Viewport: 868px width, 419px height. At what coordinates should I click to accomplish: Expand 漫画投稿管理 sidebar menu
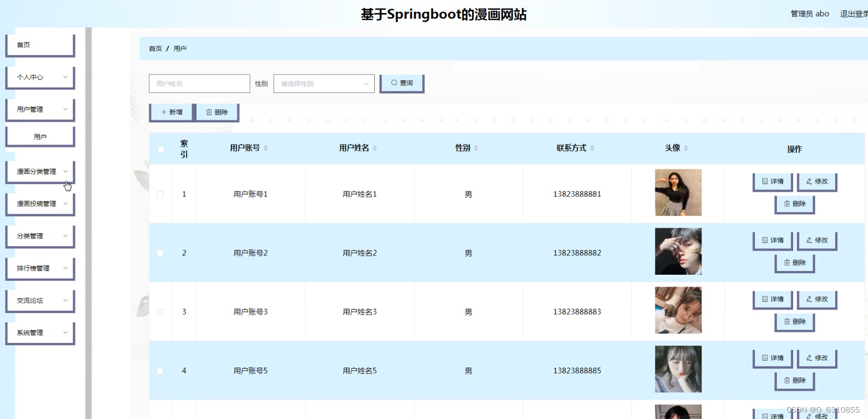[40, 204]
